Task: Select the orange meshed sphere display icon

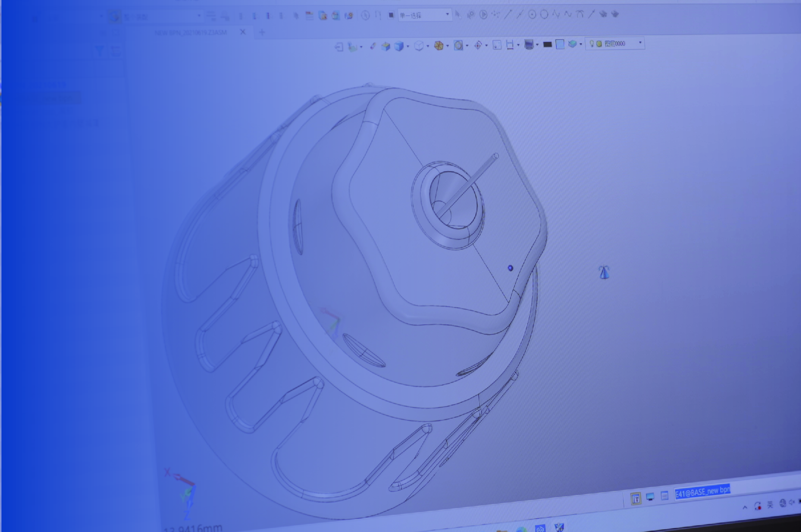Action: (x=438, y=46)
